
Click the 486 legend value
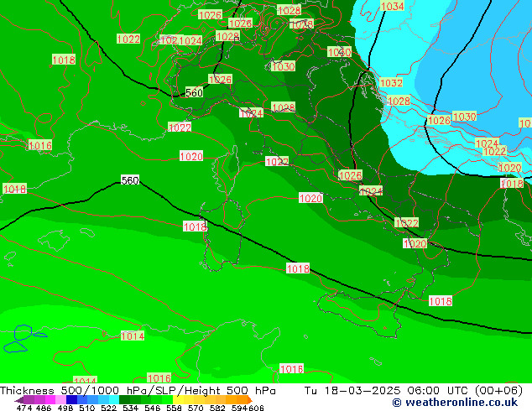(x=44, y=408)
